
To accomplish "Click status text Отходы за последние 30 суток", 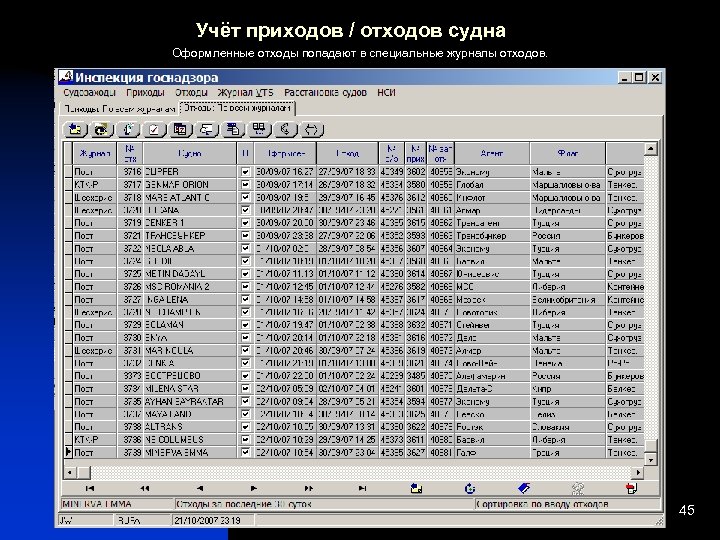I will click(244, 504).
